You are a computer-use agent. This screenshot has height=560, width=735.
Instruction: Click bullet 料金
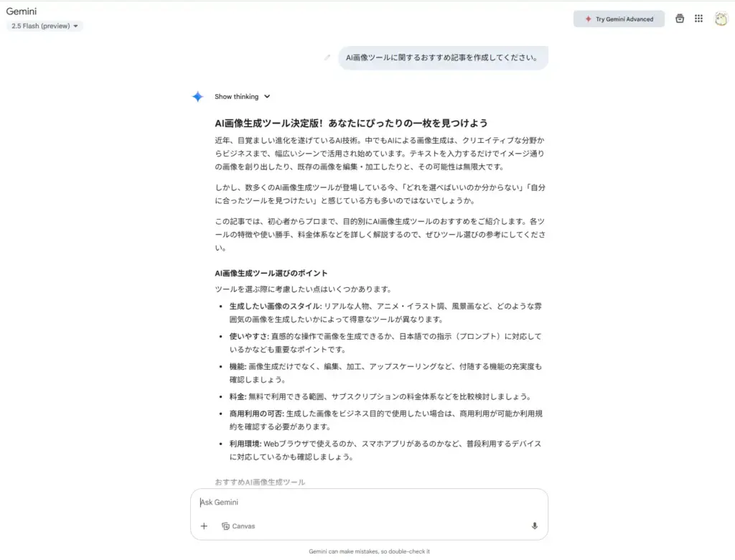pyautogui.click(x=380, y=397)
